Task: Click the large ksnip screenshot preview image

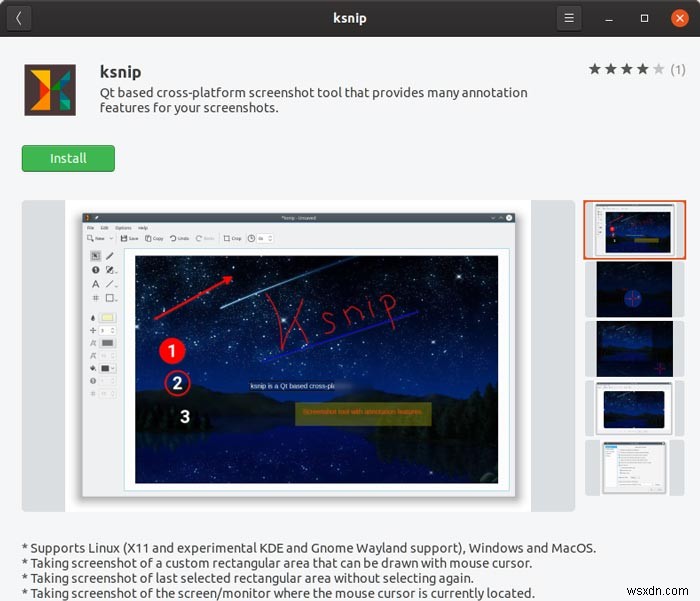Action: pyautogui.click(x=298, y=355)
